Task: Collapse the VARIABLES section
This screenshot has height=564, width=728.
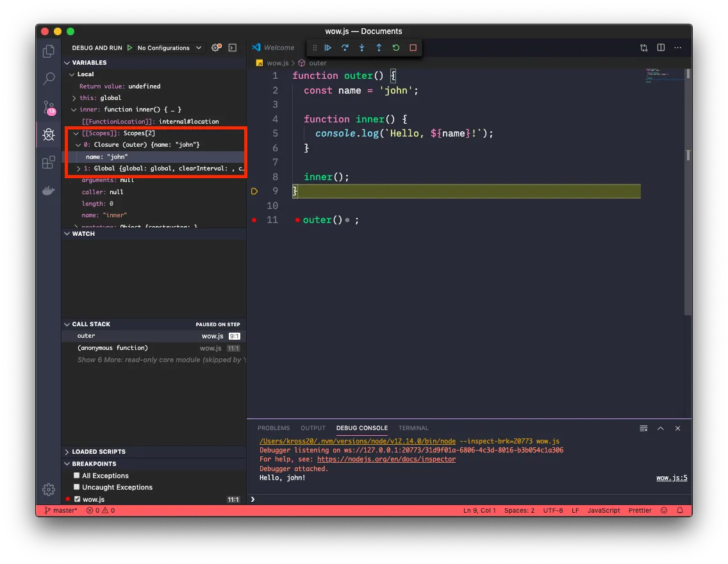Action: click(x=67, y=63)
